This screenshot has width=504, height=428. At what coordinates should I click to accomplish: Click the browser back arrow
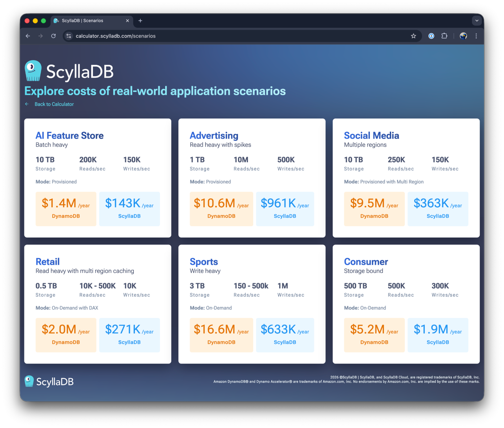[x=28, y=36]
